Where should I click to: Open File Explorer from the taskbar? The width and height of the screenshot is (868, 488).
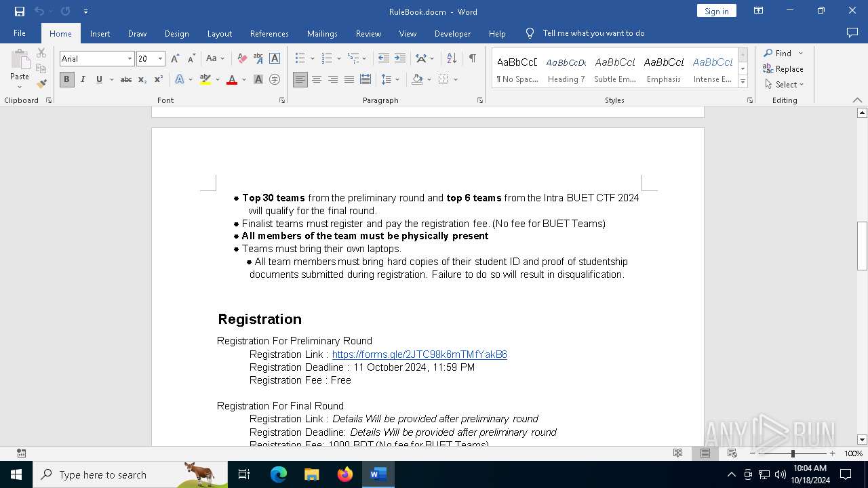click(311, 474)
